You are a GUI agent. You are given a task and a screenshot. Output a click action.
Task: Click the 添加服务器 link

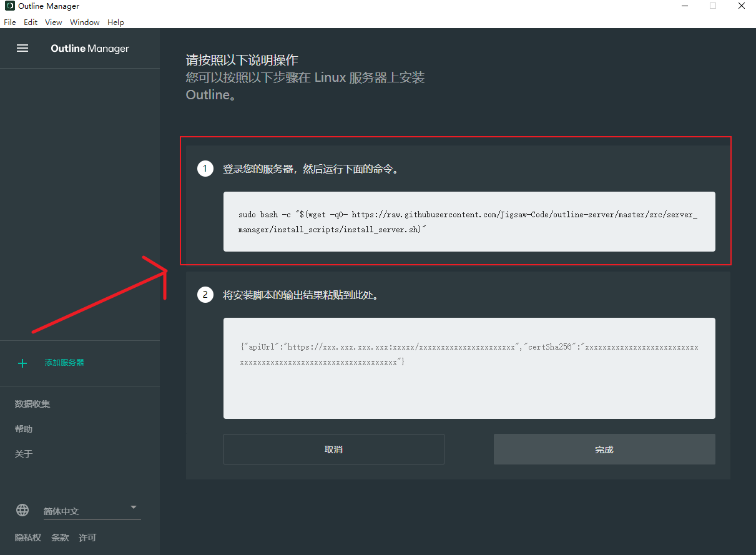point(64,363)
